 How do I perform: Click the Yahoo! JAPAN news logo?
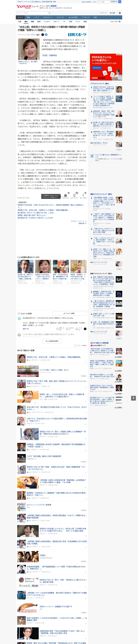click(28, 7)
